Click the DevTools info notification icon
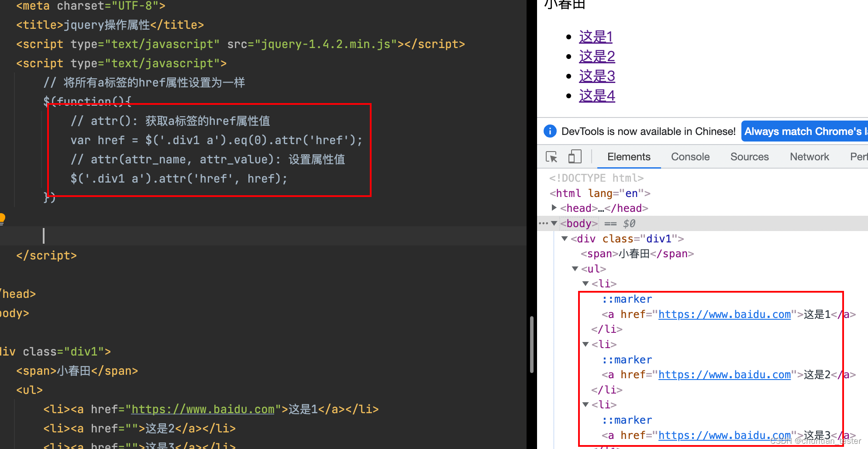The height and width of the screenshot is (449, 868). click(550, 131)
